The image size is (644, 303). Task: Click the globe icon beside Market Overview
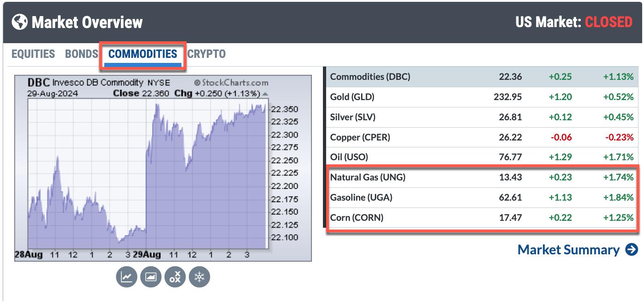20,22
